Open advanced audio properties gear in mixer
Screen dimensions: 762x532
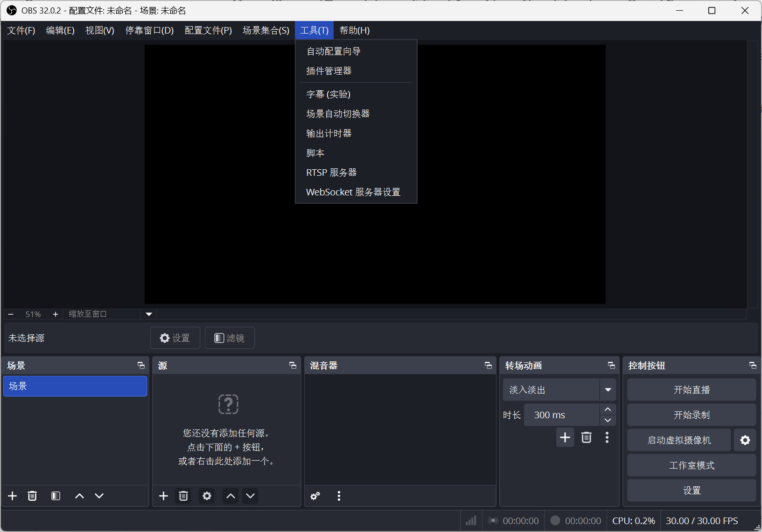(x=315, y=496)
